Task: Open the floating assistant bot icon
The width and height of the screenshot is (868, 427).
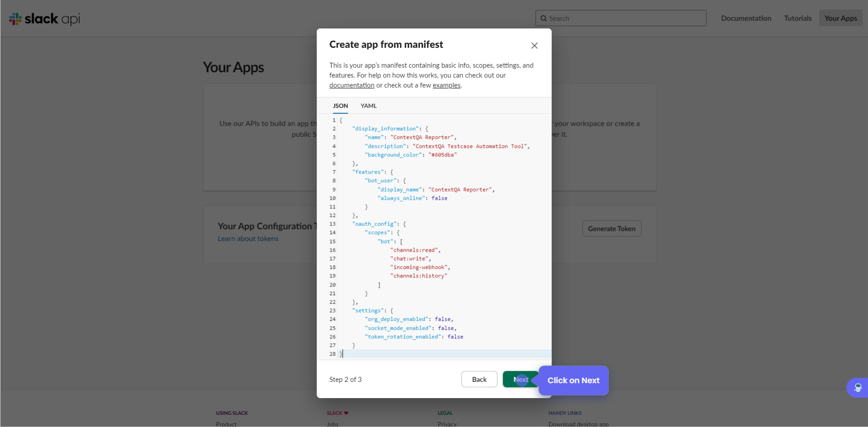Action: pyautogui.click(x=857, y=388)
